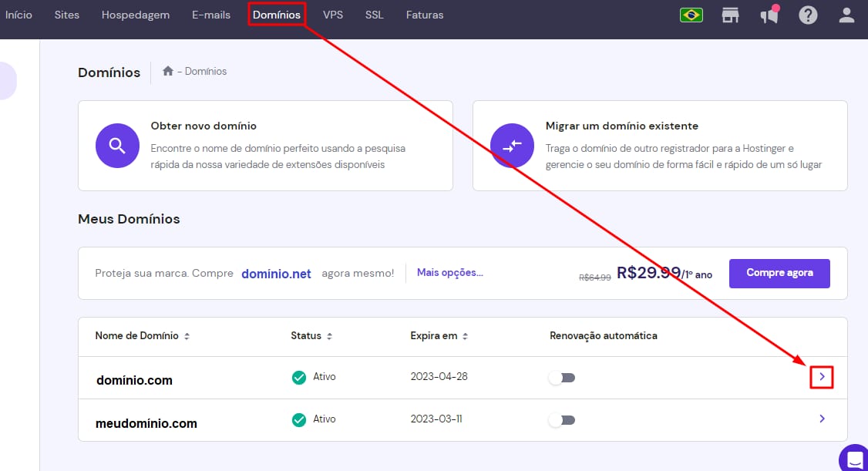
Task: Click the migrate domain arrows icon
Action: pyautogui.click(x=512, y=146)
